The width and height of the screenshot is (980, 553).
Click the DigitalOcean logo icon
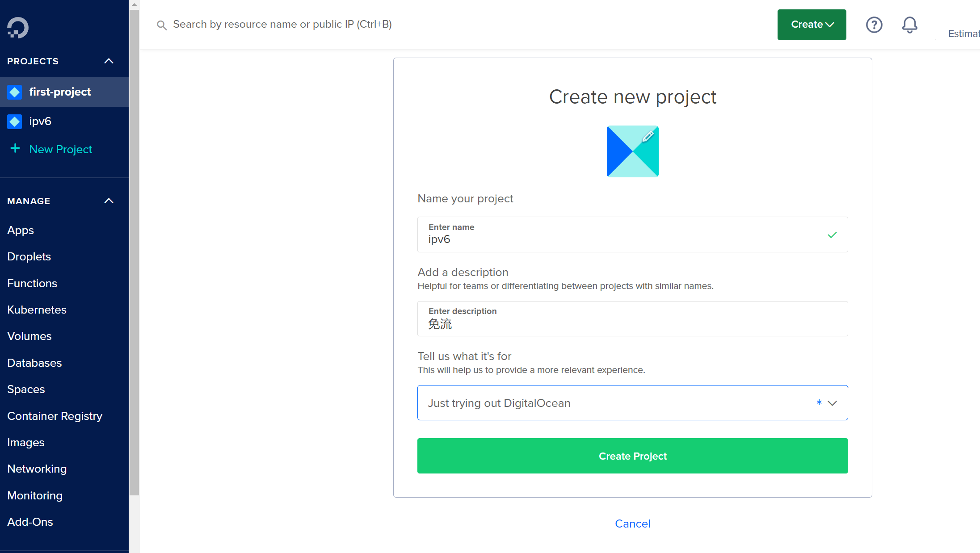pyautogui.click(x=18, y=28)
